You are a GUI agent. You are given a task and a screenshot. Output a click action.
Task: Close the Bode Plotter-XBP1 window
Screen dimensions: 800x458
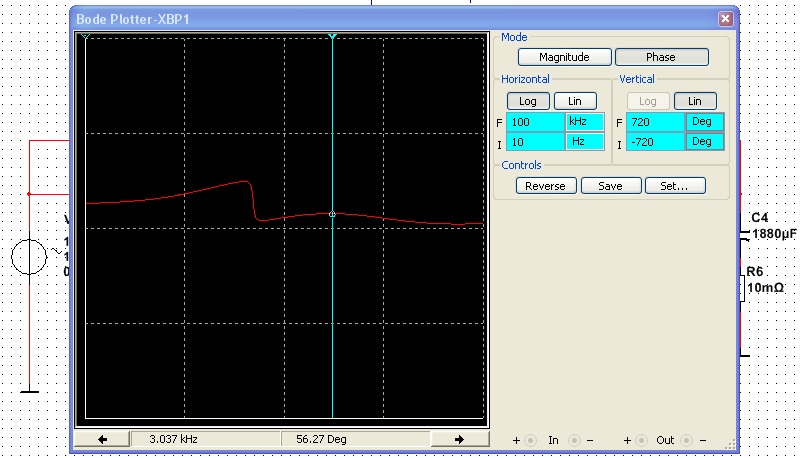[726, 19]
